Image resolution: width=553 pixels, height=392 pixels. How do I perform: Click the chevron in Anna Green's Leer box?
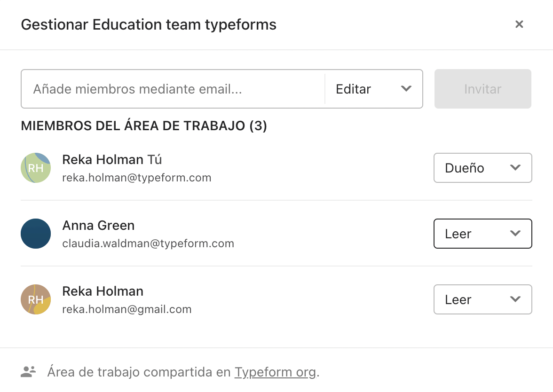(x=515, y=233)
